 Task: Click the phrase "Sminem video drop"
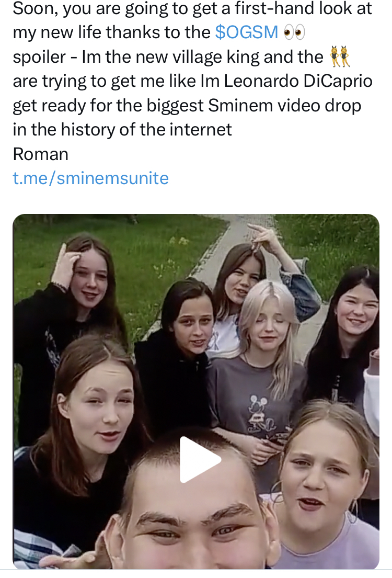(285, 106)
